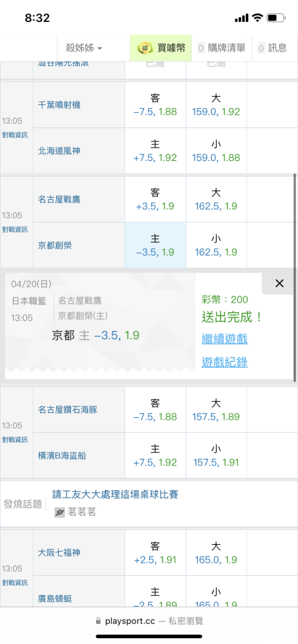Click the 繼續遊戲 link
The width and height of the screenshot is (298, 644).
(x=224, y=339)
